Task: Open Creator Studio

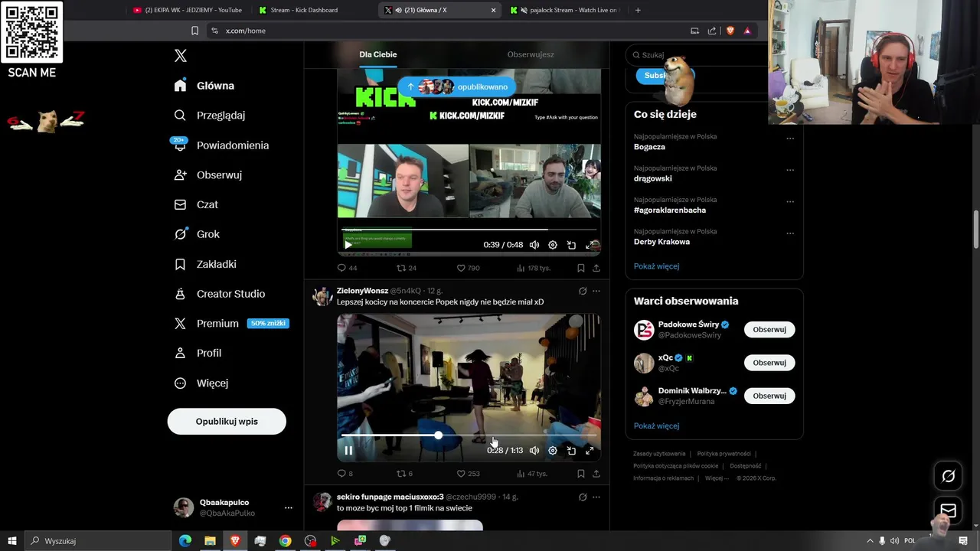Action: pos(219,294)
